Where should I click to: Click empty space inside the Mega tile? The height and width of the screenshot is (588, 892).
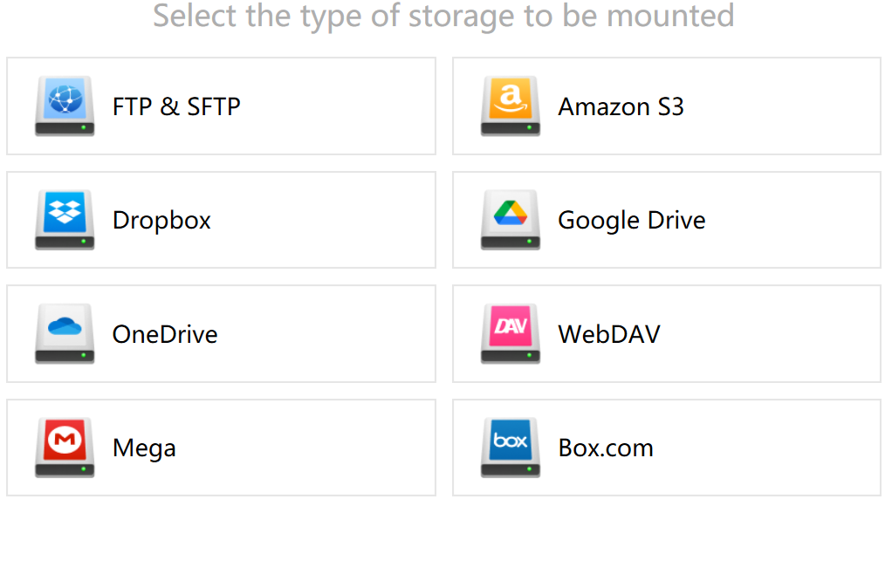[x=307, y=448]
